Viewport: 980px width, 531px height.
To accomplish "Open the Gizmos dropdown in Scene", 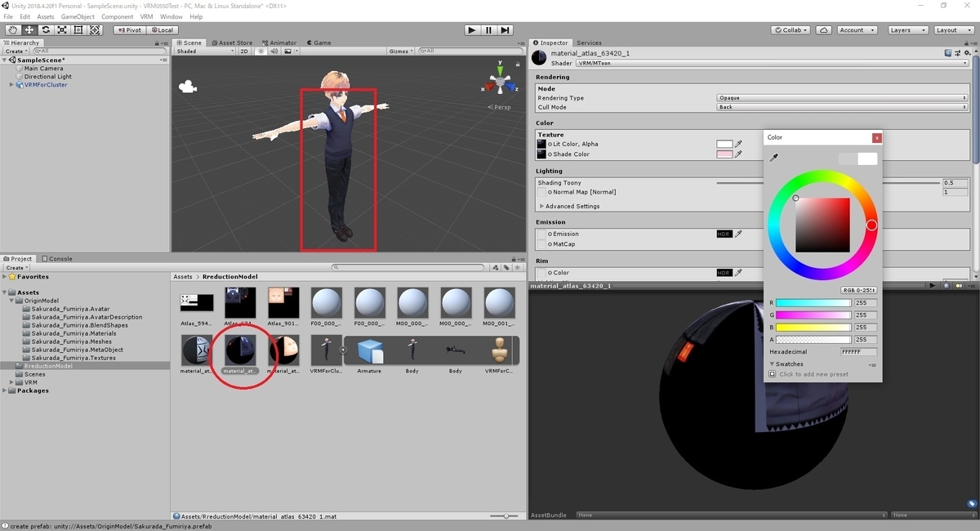I will point(401,51).
